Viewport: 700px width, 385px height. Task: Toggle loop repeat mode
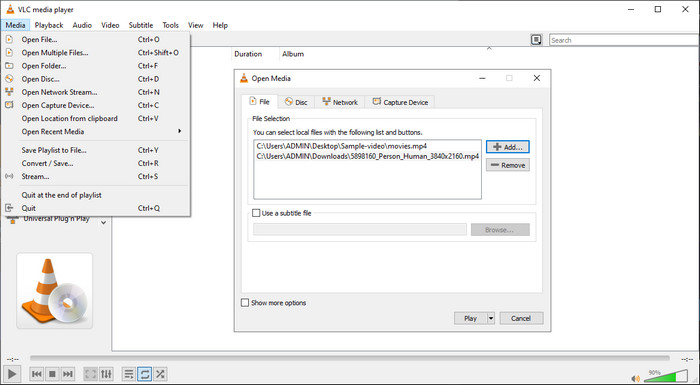click(x=145, y=374)
